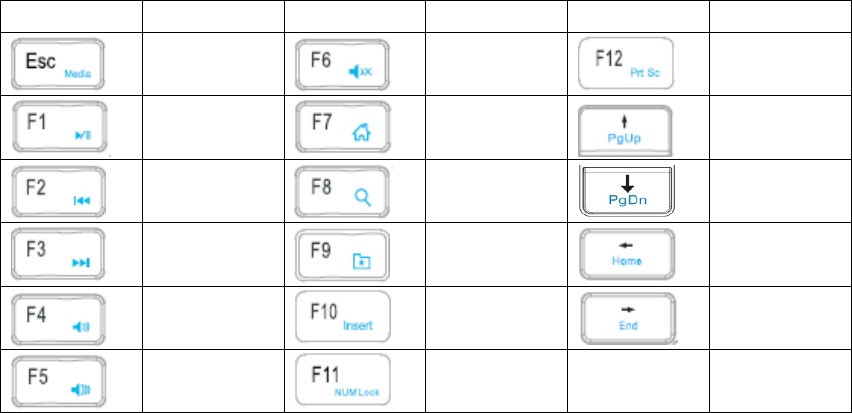This screenshot has width=852, height=413.
Task: Click the F2 previous track key
Action: pyautogui.click(x=58, y=191)
